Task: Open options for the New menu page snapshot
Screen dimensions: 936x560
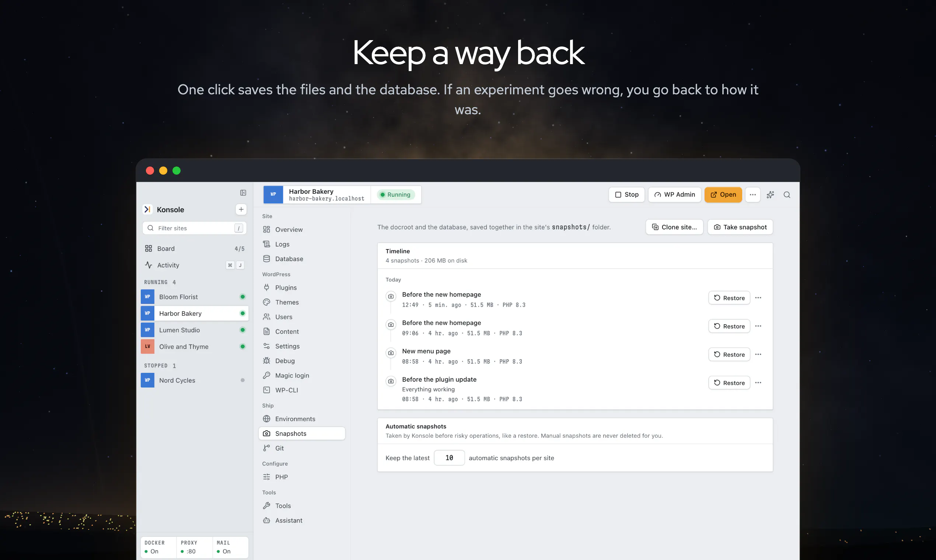Action: click(758, 354)
